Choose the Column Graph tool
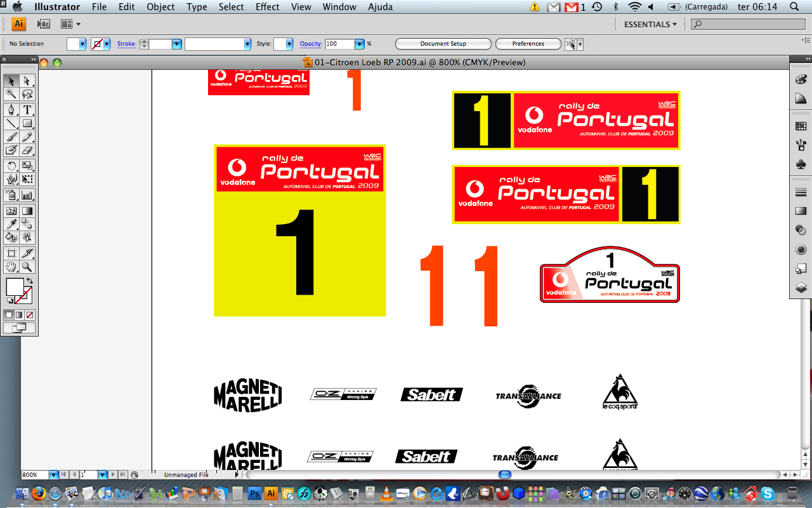 pos(27,195)
